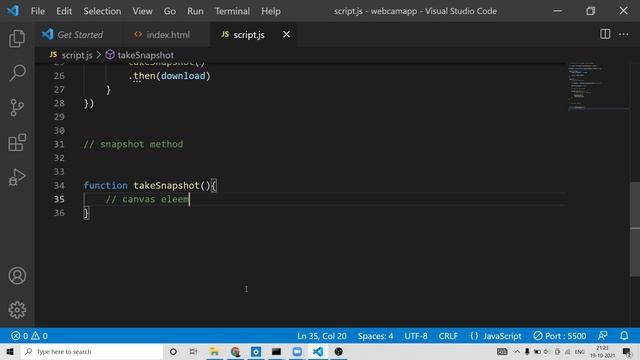Select the script.js tab
The image size is (640, 360).
pos(249,35)
